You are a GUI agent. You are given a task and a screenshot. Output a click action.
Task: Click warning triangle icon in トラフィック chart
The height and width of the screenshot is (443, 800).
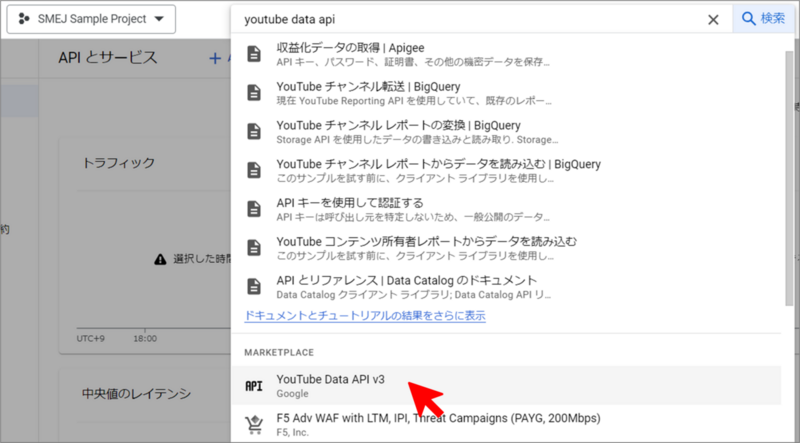[160, 259]
